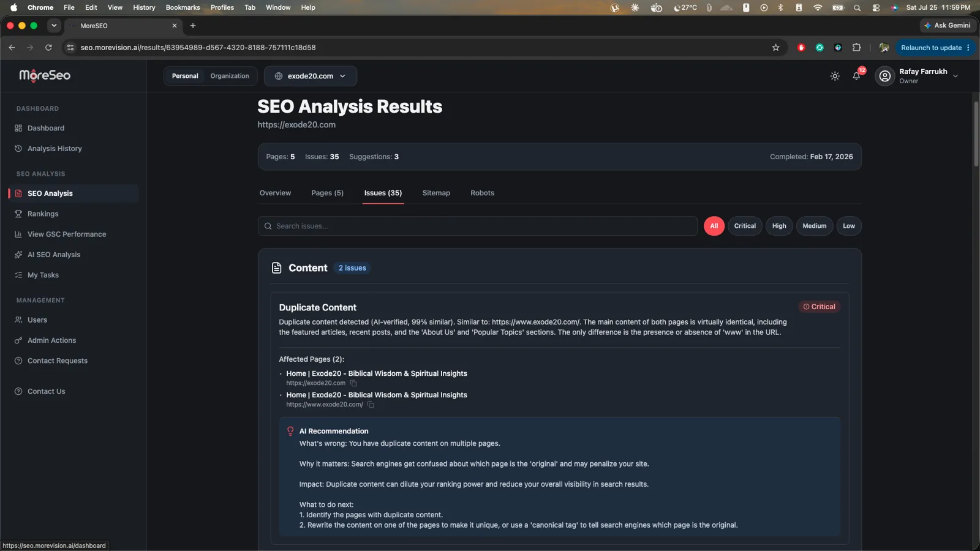Screen dimensions: 980x551
Task: Open the Relaunch to update menu dots
Action: (x=968, y=48)
